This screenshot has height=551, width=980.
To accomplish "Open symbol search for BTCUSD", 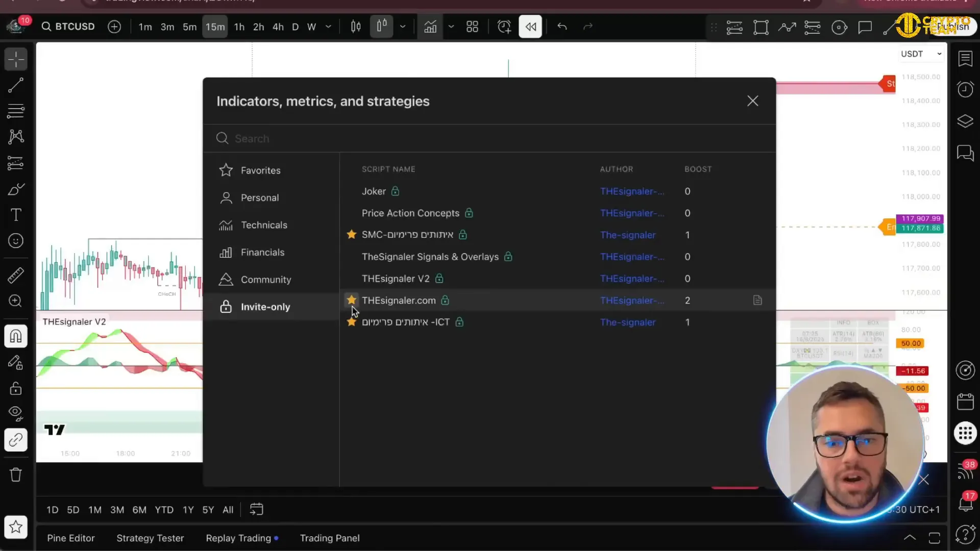I will 68,27.
